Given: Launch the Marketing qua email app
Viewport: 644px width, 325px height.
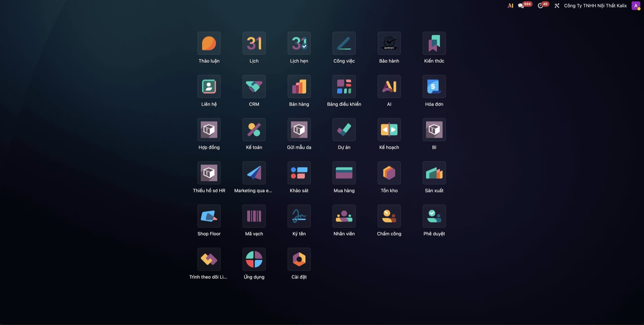Looking at the screenshot, I should click(x=254, y=173).
